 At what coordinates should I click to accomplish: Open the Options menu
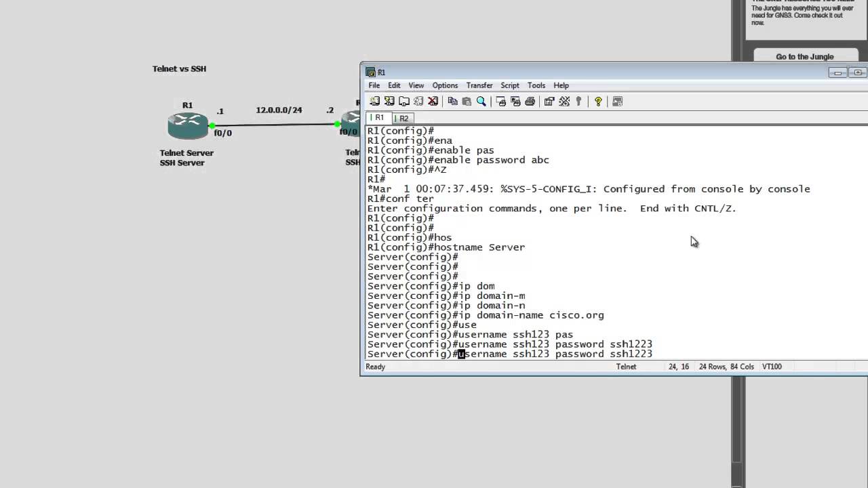tap(445, 85)
